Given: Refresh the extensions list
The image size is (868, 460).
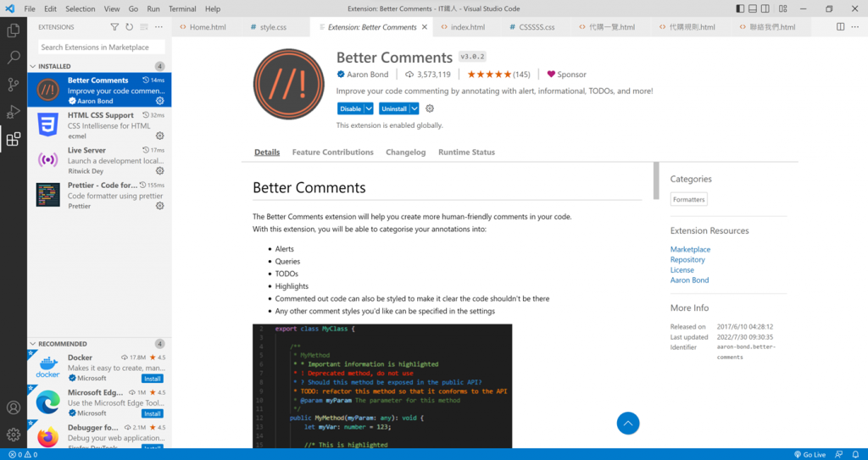Looking at the screenshot, I should tap(129, 27).
